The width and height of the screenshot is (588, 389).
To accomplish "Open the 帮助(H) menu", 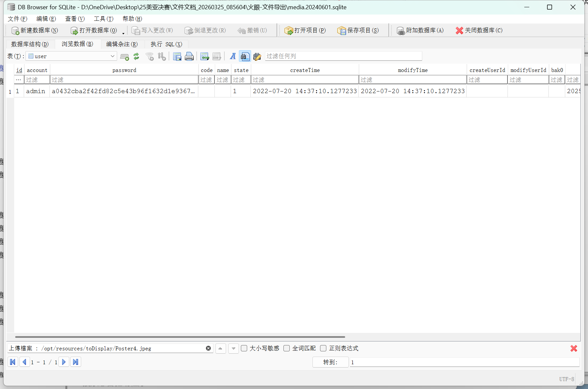I will click(132, 19).
